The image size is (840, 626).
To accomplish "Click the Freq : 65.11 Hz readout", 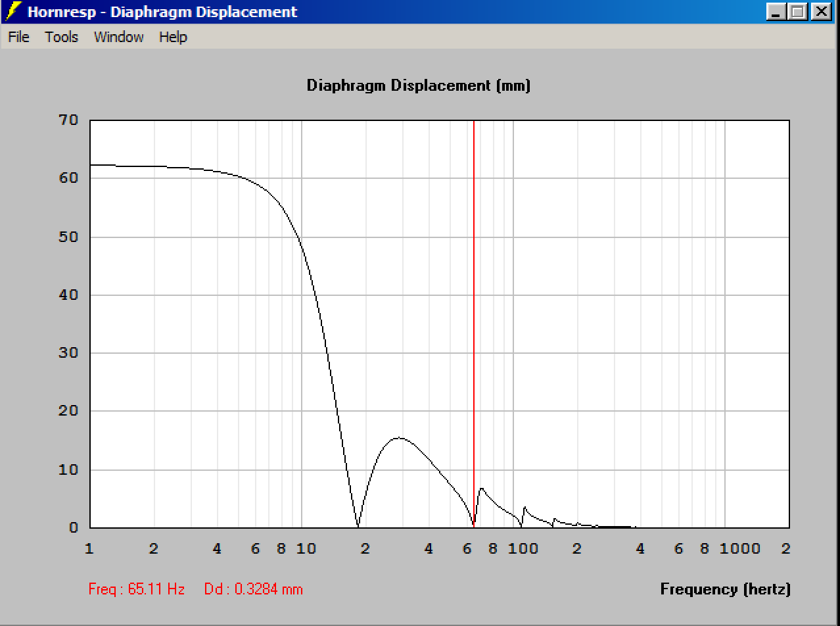I will click(x=137, y=589).
